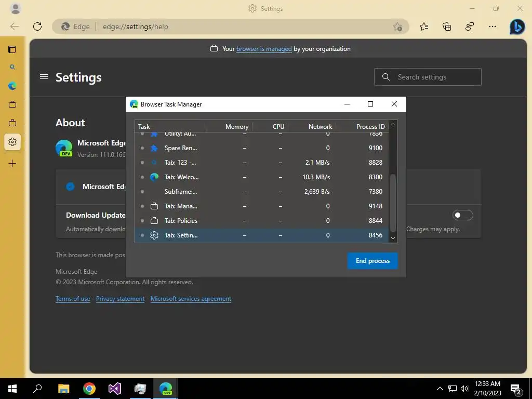Open the Settings hamburger menu
Image resolution: width=532 pixels, height=399 pixels.
coord(44,77)
